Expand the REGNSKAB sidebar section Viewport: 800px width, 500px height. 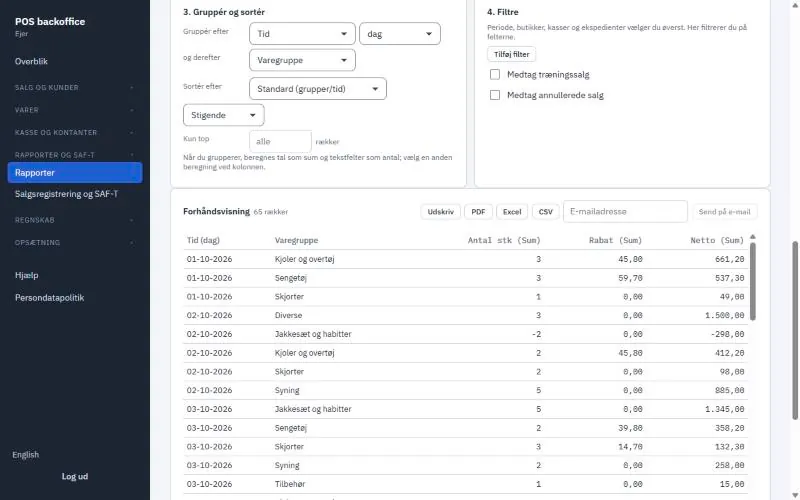[x=74, y=220]
